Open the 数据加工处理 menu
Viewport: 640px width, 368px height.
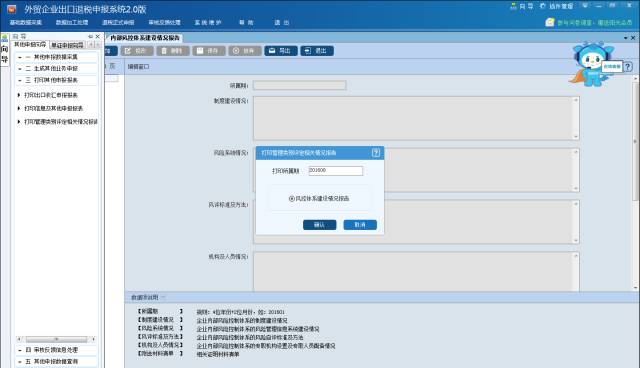[72, 22]
